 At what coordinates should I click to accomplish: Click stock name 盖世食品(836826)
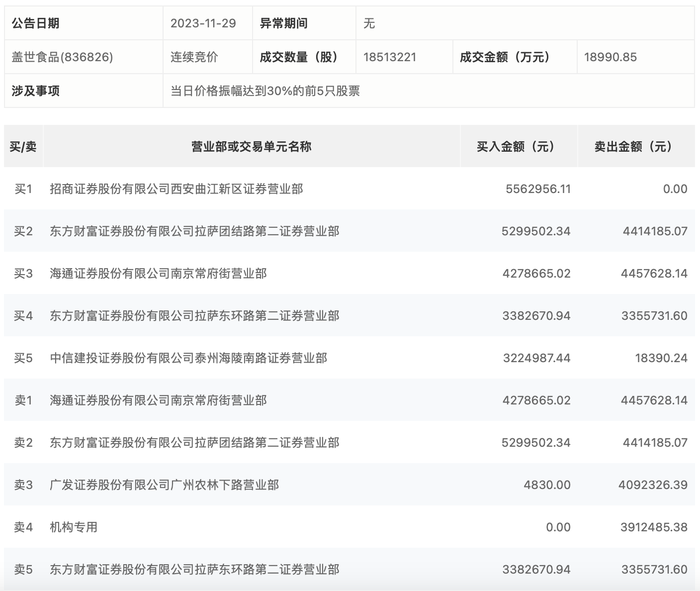click(62, 57)
